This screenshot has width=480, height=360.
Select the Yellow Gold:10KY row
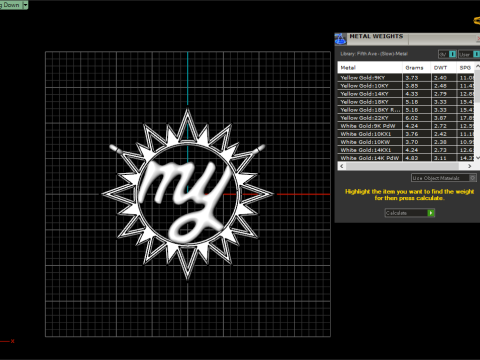[x=406, y=86]
